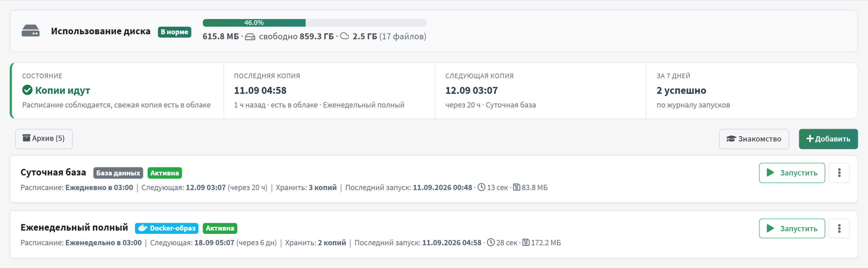The image size is (868, 268).
Task: Click the Активна badge on Суточная база
Action: [165, 173]
